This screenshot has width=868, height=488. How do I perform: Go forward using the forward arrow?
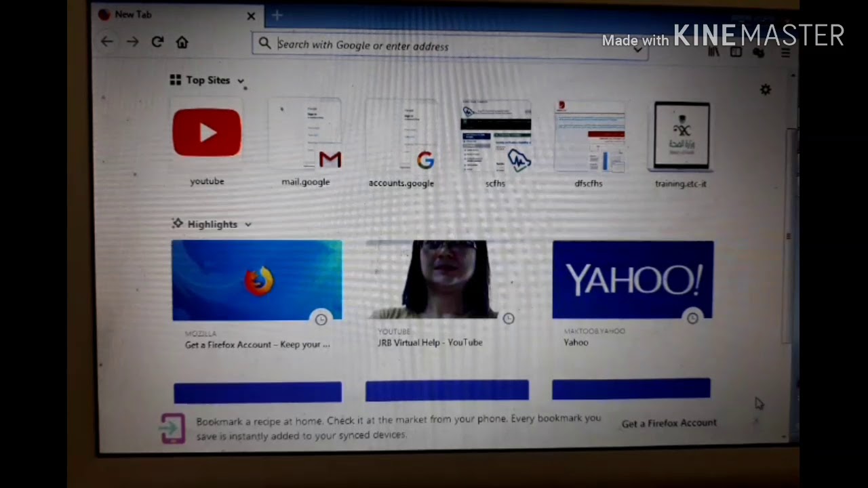coord(132,42)
